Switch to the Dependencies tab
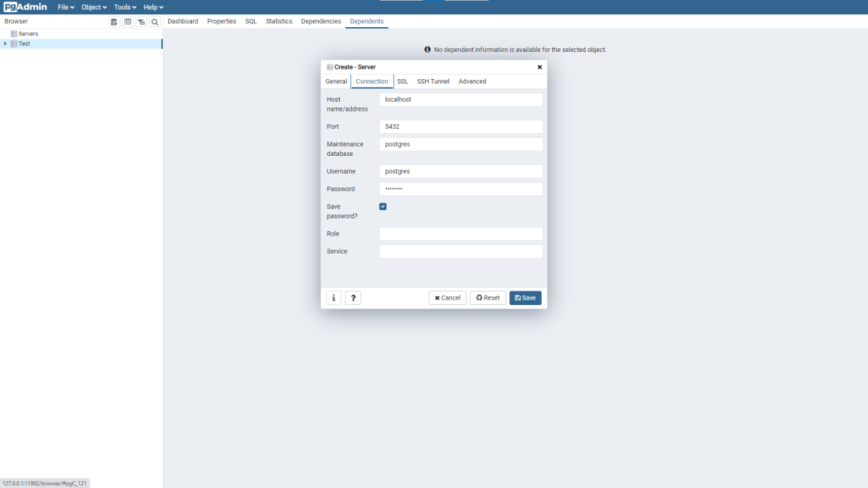The image size is (868, 488). tap(320, 21)
